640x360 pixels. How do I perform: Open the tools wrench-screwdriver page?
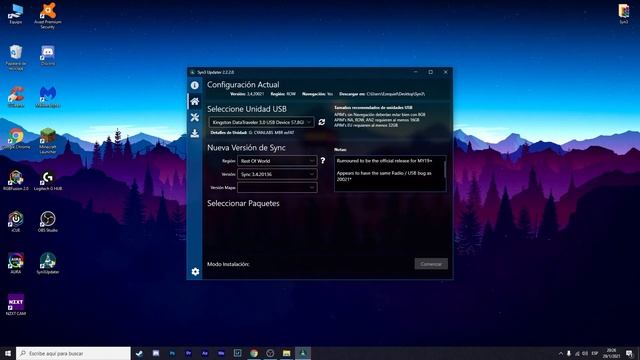tap(195, 117)
